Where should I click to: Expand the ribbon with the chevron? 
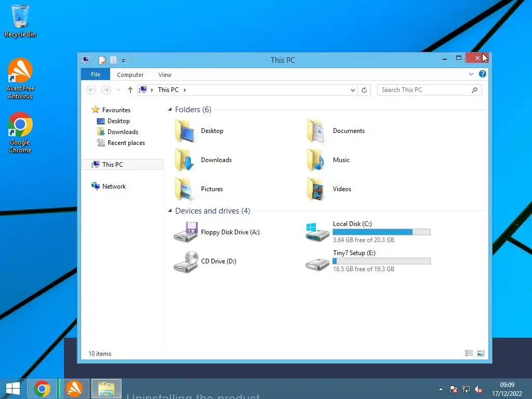coord(471,74)
